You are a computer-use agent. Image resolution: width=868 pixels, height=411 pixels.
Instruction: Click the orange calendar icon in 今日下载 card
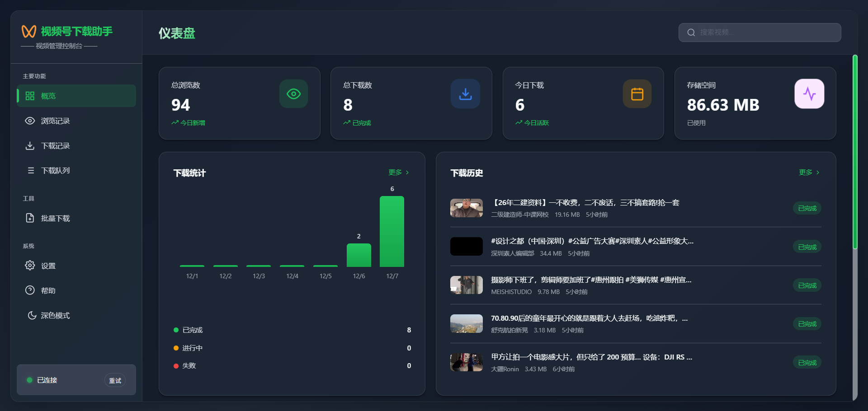[x=637, y=94]
